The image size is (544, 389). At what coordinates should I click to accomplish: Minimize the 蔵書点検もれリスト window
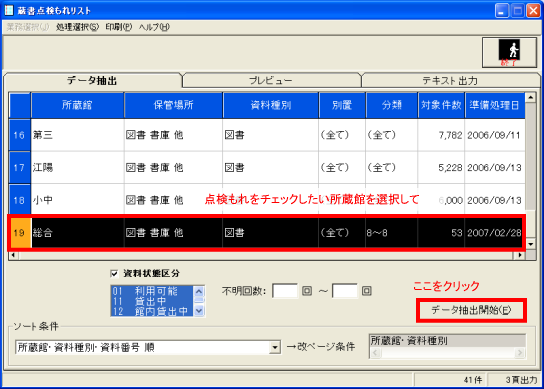[x=501, y=10]
